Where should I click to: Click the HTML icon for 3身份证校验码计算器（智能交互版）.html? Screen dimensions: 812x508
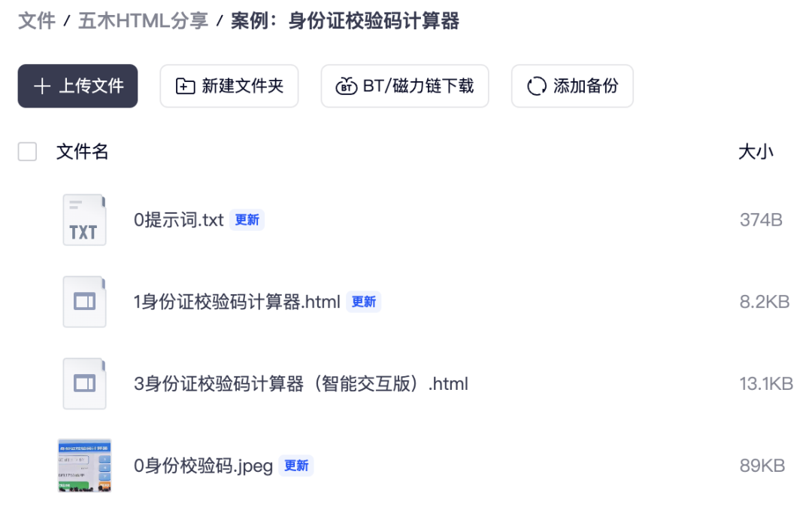point(84,384)
